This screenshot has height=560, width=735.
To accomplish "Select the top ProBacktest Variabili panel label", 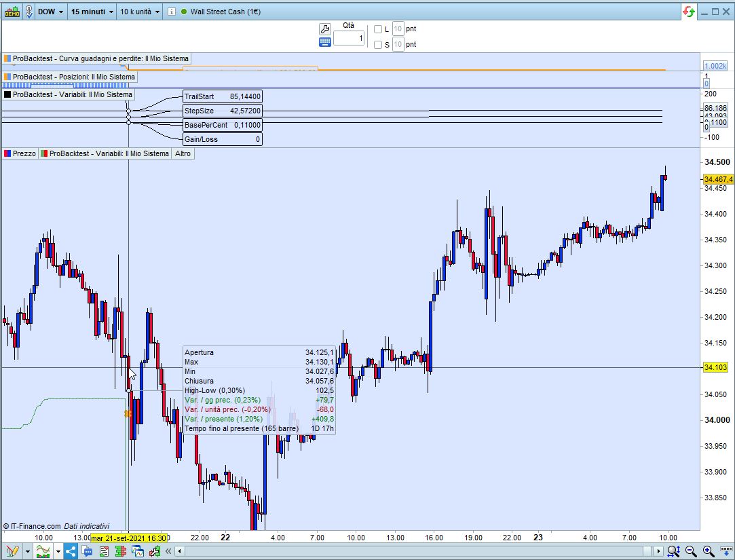I will click(x=69, y=95).
